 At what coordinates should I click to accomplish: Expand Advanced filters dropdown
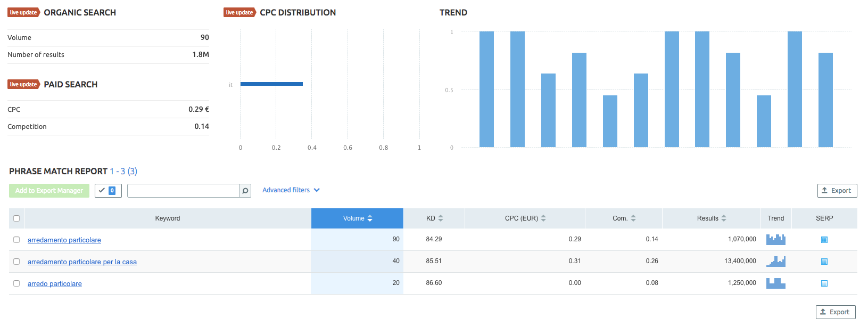[x=291, y=190]
